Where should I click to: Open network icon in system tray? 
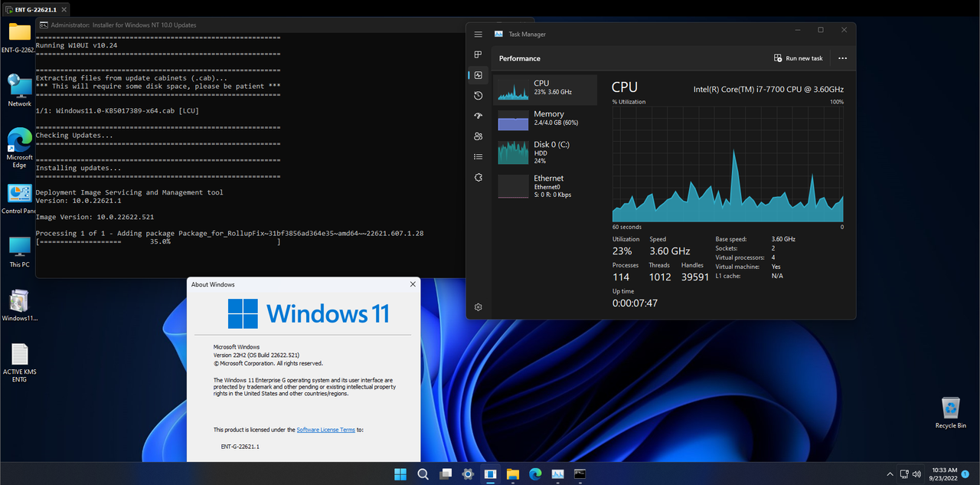coord(904,474)
